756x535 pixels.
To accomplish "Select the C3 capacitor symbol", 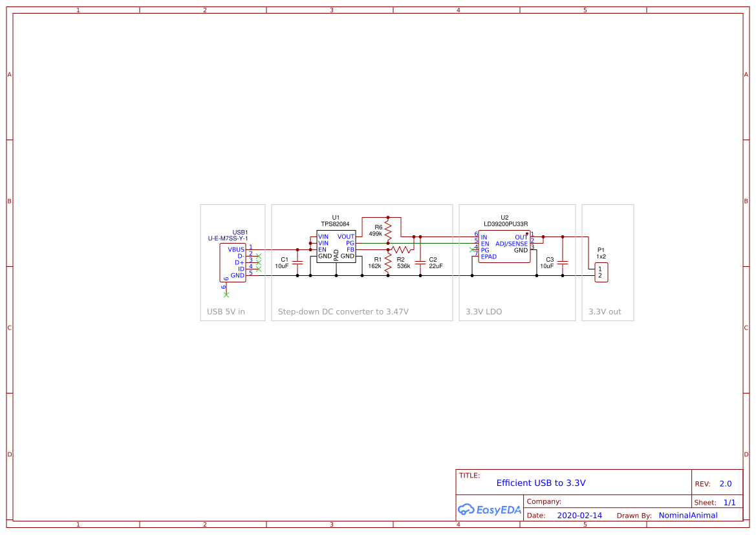I will point(563,262).
